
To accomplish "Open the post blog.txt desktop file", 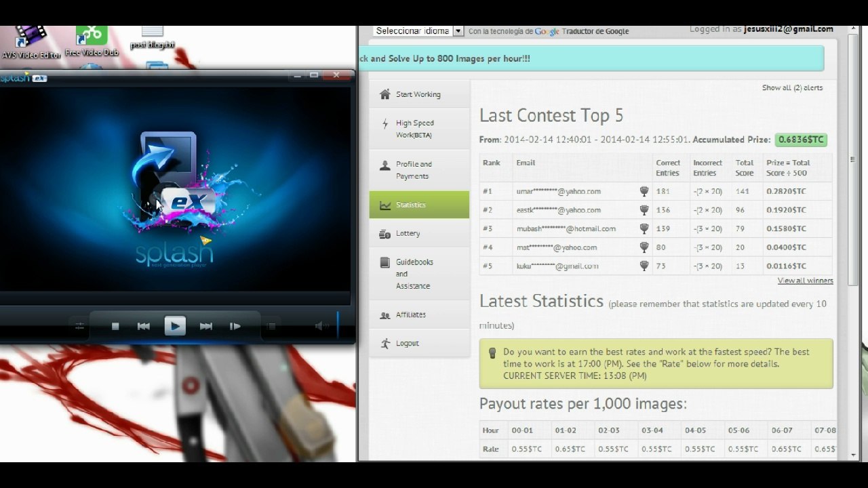I will pyautogui.click(x=153, y=38).
